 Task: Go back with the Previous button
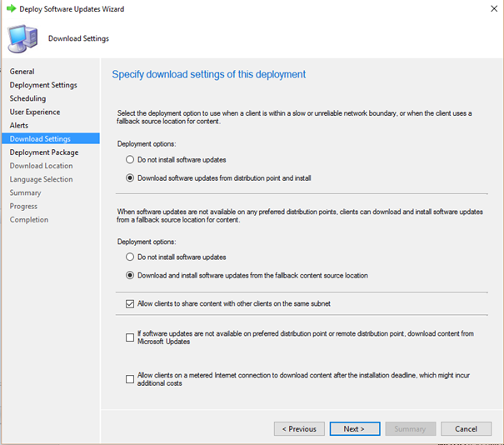pyautogui.click(x=299, y=429)
